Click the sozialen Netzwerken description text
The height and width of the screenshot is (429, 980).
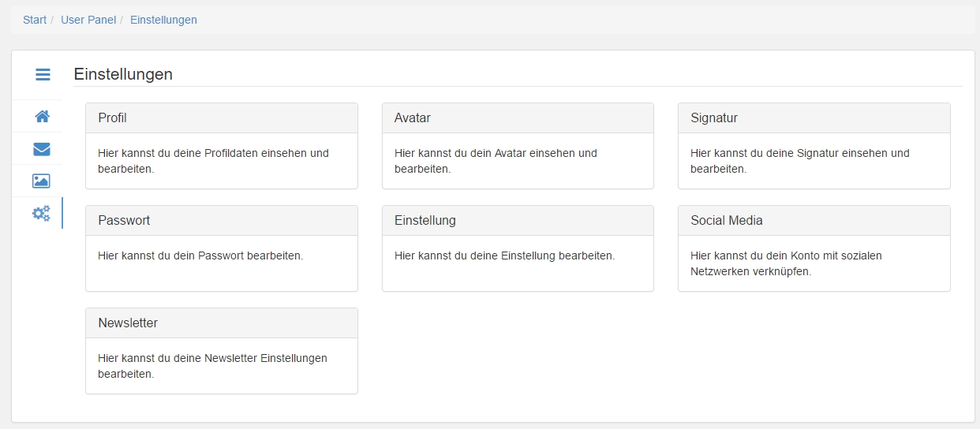(786, 263)
